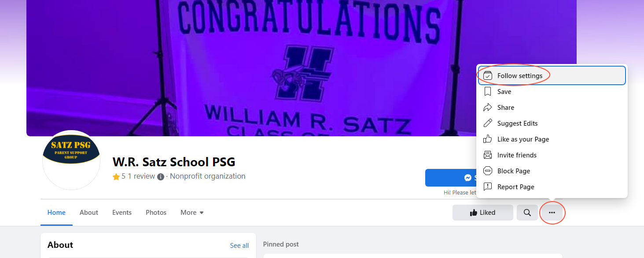Open the page search magnifier

[x=527, y=213]
